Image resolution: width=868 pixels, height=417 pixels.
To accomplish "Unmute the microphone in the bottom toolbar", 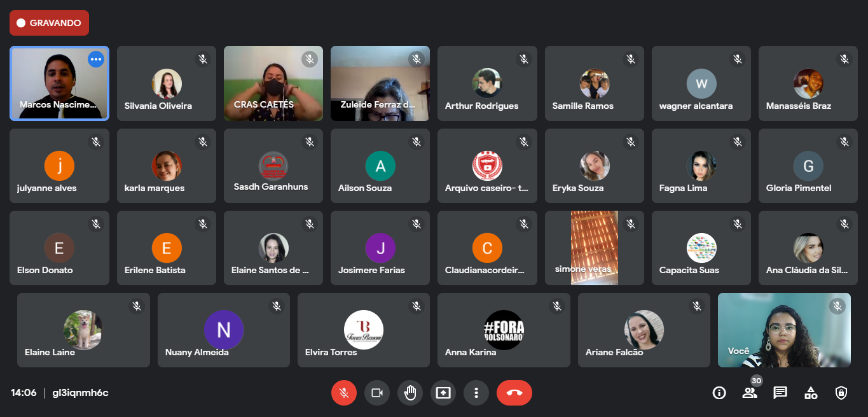I will coord(344,393).
